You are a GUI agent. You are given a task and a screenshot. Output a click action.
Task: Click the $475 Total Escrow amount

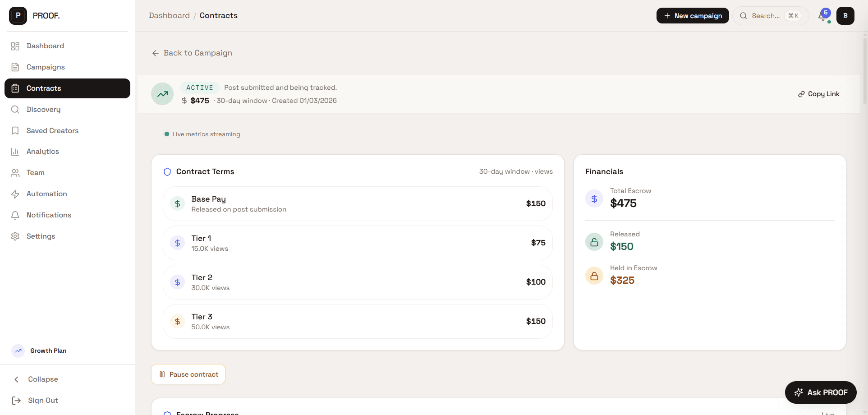623,203
